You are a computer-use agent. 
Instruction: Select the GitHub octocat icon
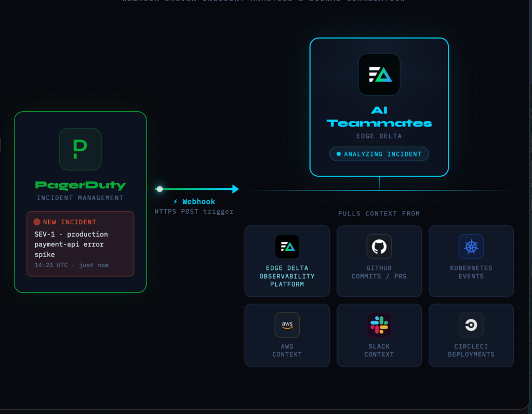(379, 247)
